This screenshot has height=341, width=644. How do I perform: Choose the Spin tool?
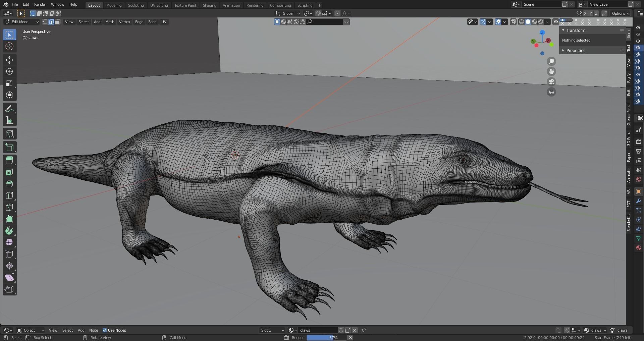tap(9, 231)
